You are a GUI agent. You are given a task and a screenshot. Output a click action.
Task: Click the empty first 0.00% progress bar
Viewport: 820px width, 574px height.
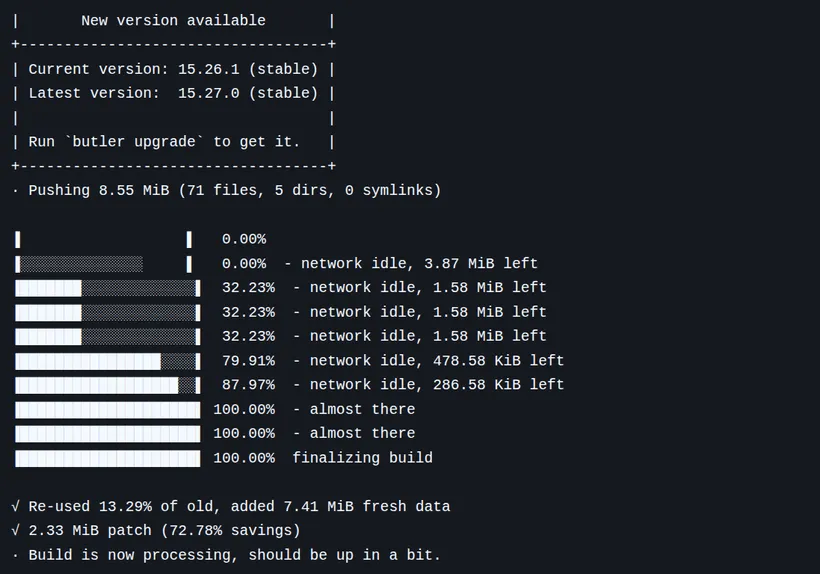point(104,239)
